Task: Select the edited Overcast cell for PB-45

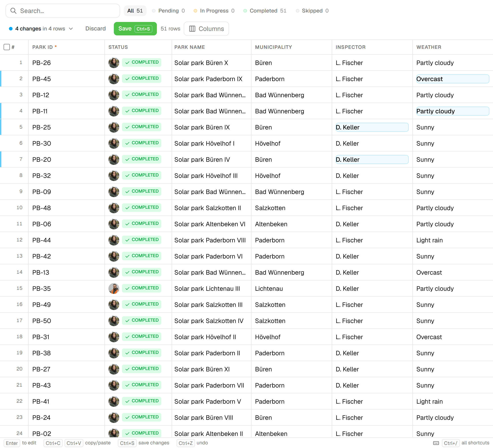Action: point(453,79)
